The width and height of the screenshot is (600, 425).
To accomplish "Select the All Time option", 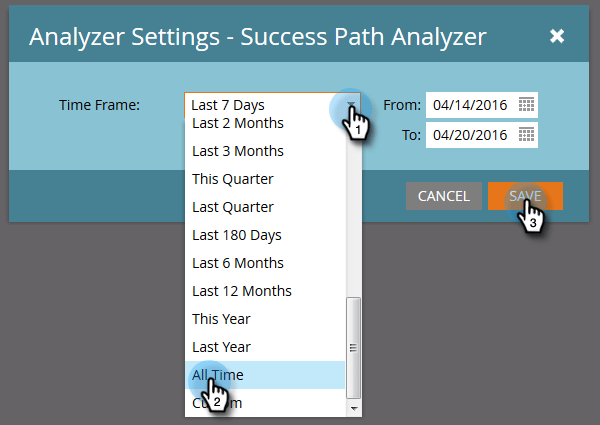I will click(x=265, y=375).
